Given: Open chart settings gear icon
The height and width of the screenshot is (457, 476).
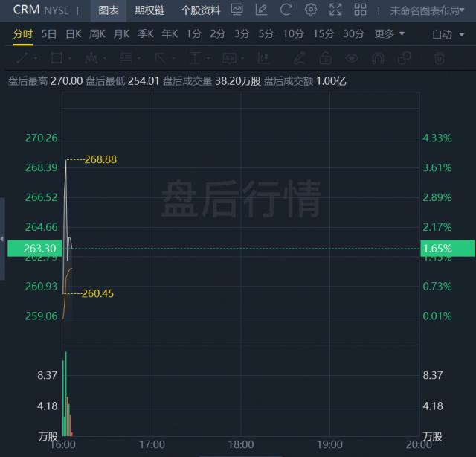Looking at the screenshot, I should pyautogui.click(x=311, y=10).
